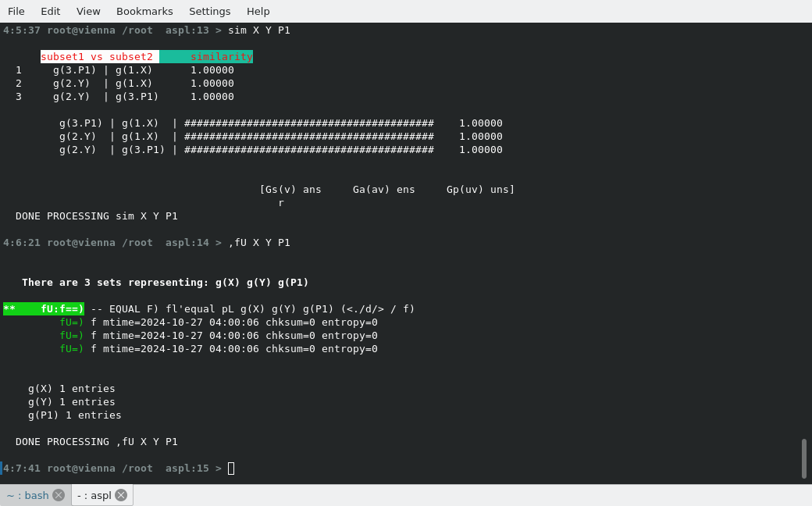
Task: Click the '[Gs(v) ans' bracketed option text
Action: pyautogui.click(x=290, y=190)
